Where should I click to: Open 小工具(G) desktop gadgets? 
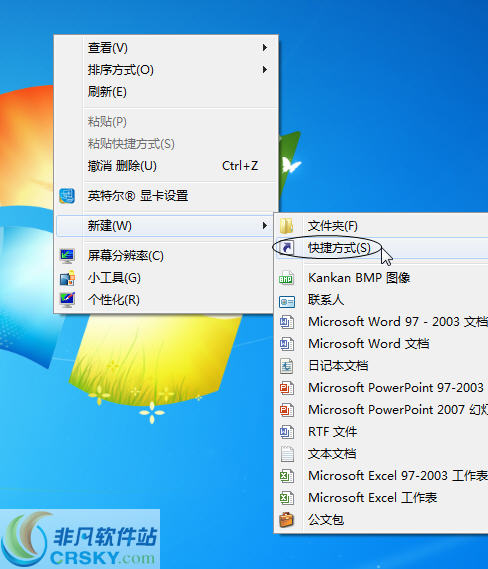[165, 278]
